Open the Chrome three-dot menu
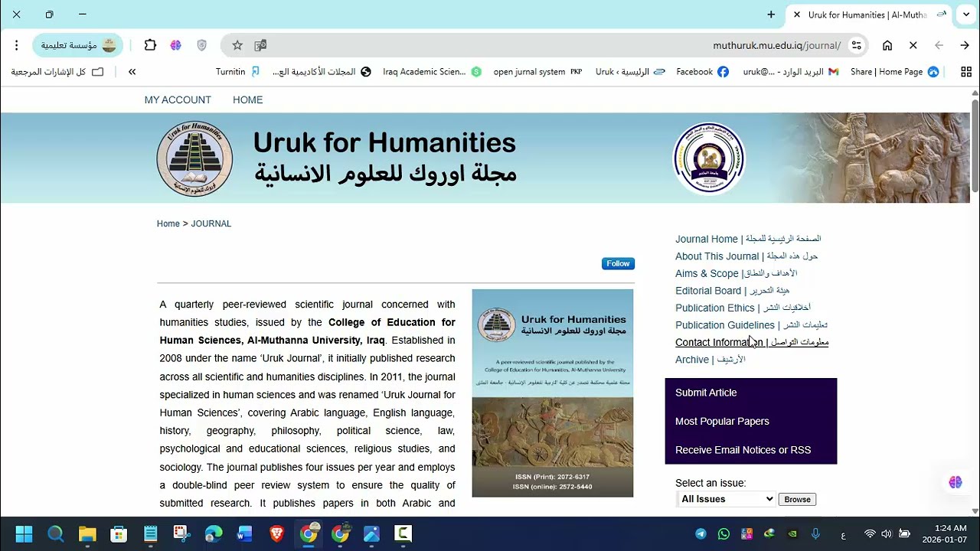The width and height of the screenshot is (980, 551). 16,45
